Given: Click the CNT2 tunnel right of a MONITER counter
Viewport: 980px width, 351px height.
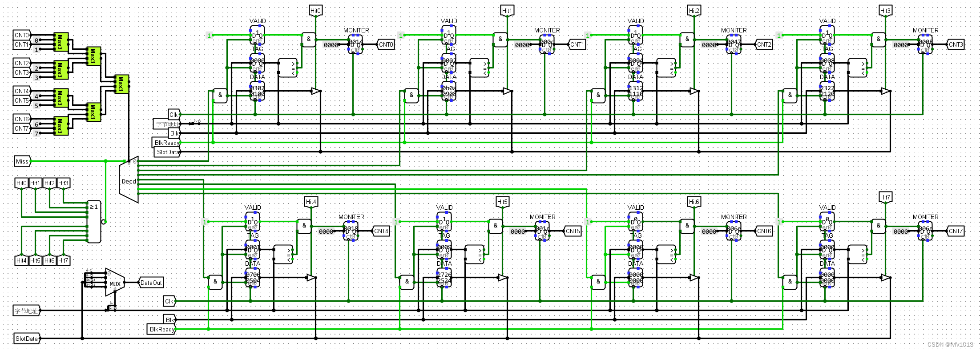Looking at the screenshot, I should (764, 44).
